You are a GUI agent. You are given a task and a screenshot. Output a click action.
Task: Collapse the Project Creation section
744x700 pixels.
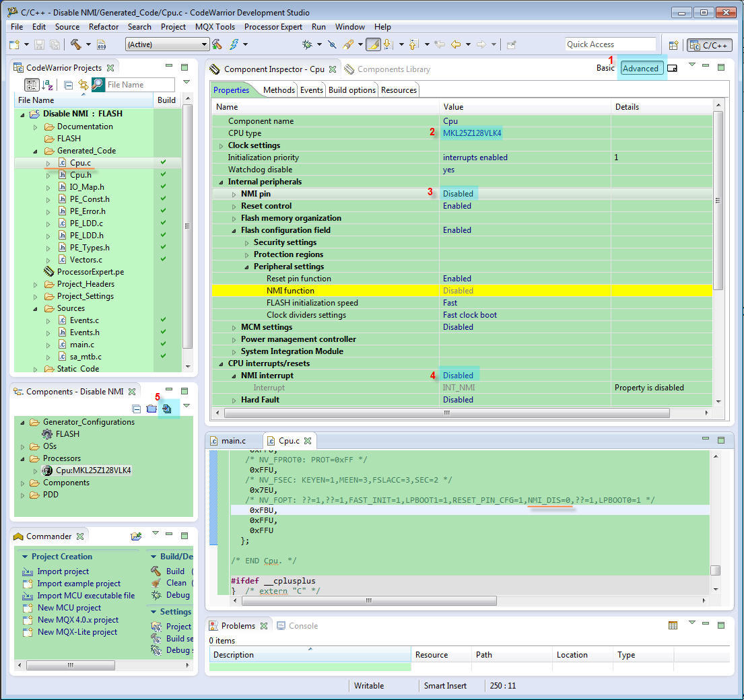[25, 557]
